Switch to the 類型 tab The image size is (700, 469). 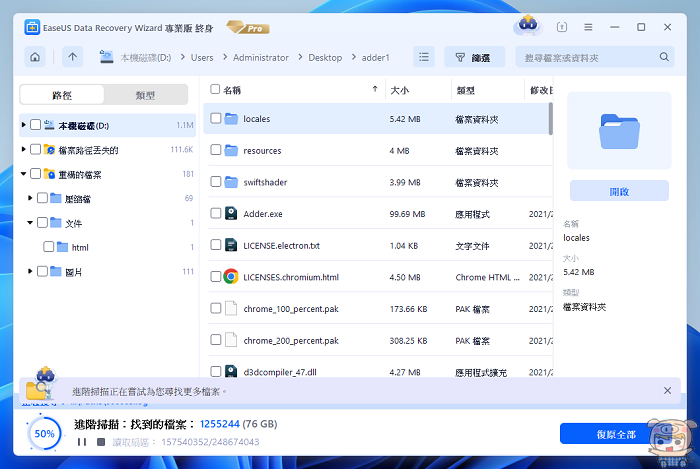coord(145,95)
